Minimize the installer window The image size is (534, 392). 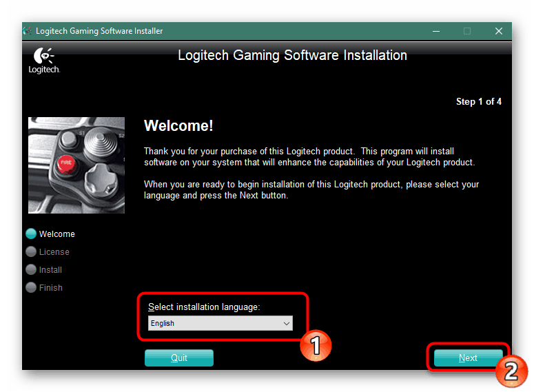(x=436, y=31)
